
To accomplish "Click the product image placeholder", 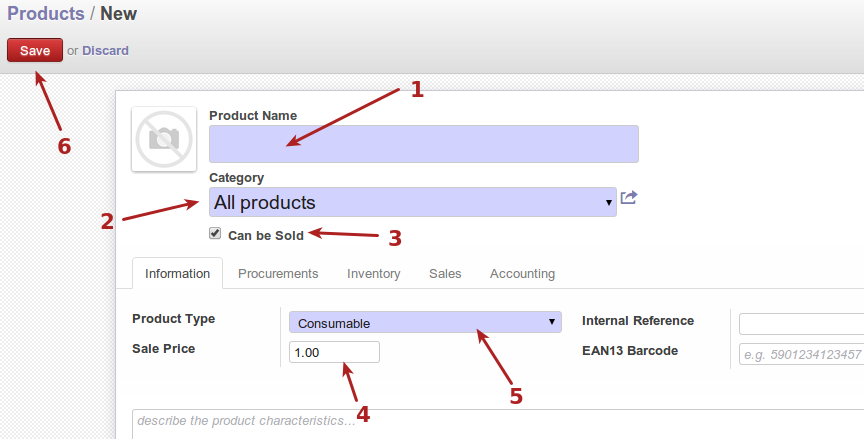I will 164,139.
